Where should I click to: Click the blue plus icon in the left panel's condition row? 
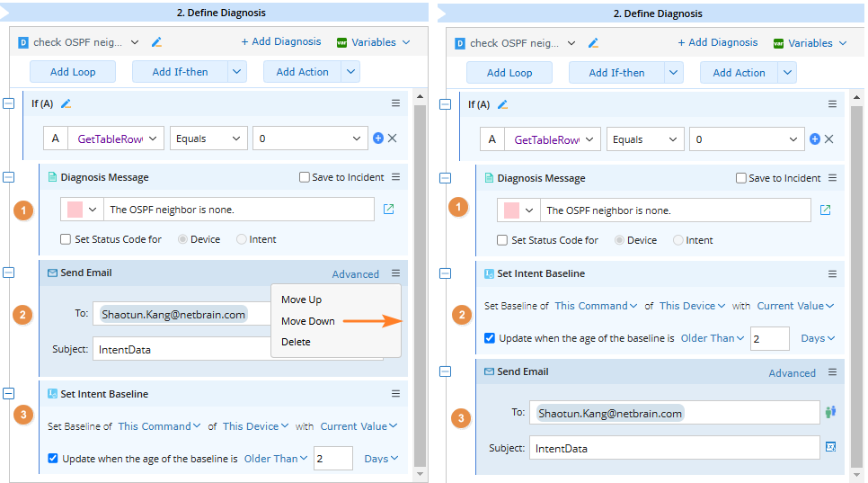pyautogui.click(x=378, y=139)
